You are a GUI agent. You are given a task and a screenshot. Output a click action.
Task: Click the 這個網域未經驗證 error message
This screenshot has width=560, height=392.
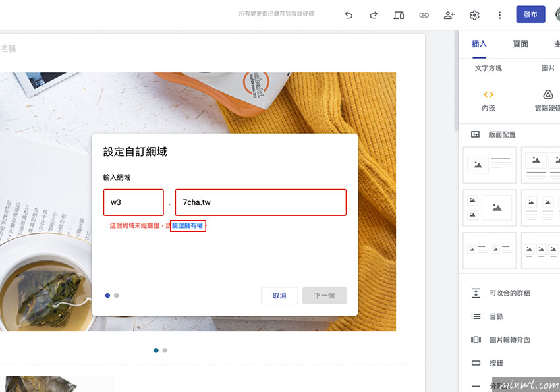tap(134, 225)
